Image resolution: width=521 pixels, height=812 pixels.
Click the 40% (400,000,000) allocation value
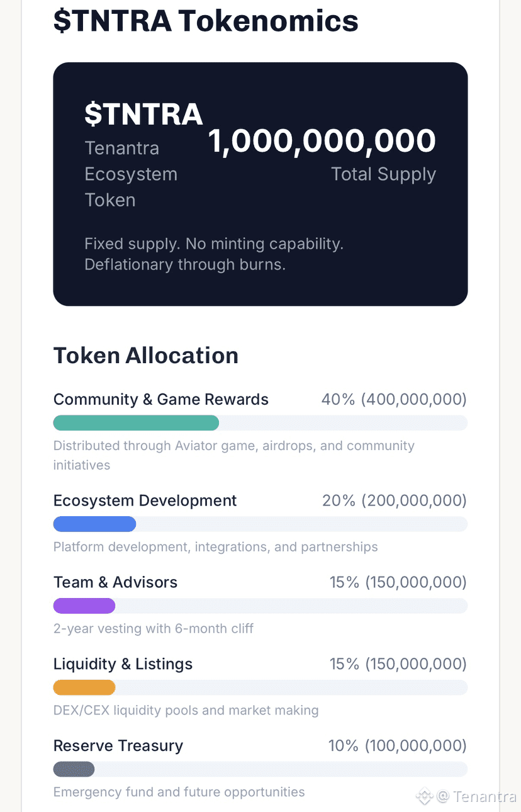click(394, 400)
